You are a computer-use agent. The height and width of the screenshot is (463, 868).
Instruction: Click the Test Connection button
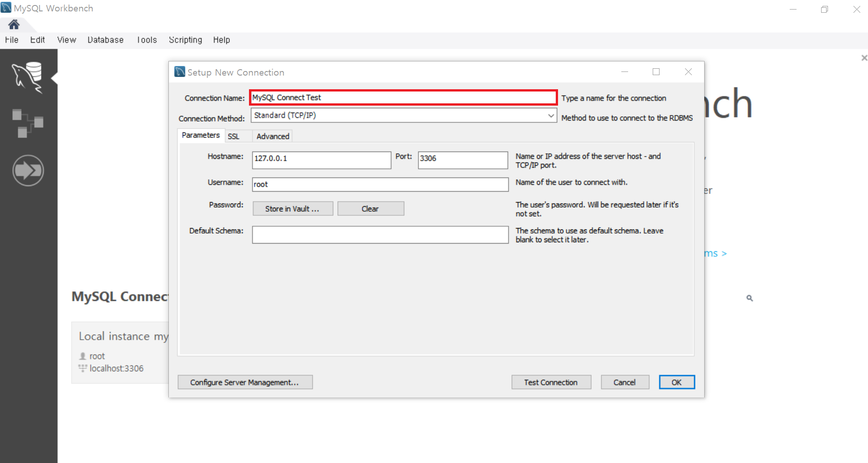pyautogui.click(x=551, y=382)
